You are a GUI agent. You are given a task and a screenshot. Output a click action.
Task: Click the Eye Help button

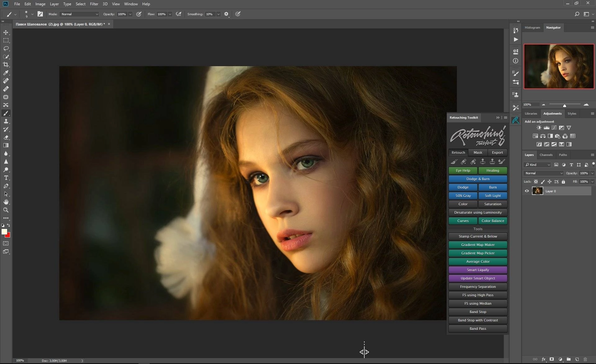pos(463,171)
